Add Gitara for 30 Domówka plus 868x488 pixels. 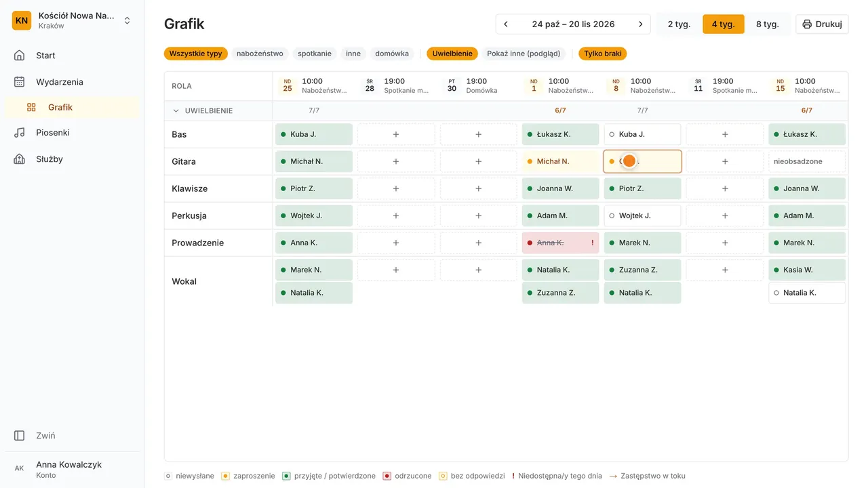478,161
